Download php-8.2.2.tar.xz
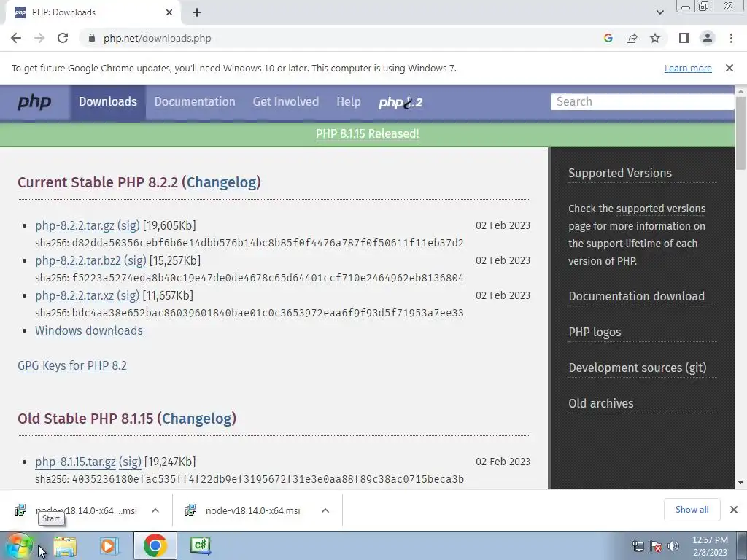The image size is (747, 560). (74, 296)
